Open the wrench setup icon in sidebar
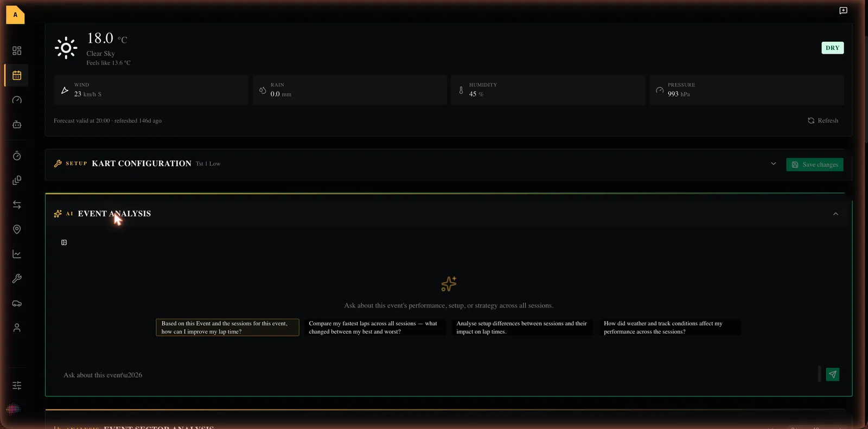The height and width of the screenshot is (429, 868). point(17,278)
